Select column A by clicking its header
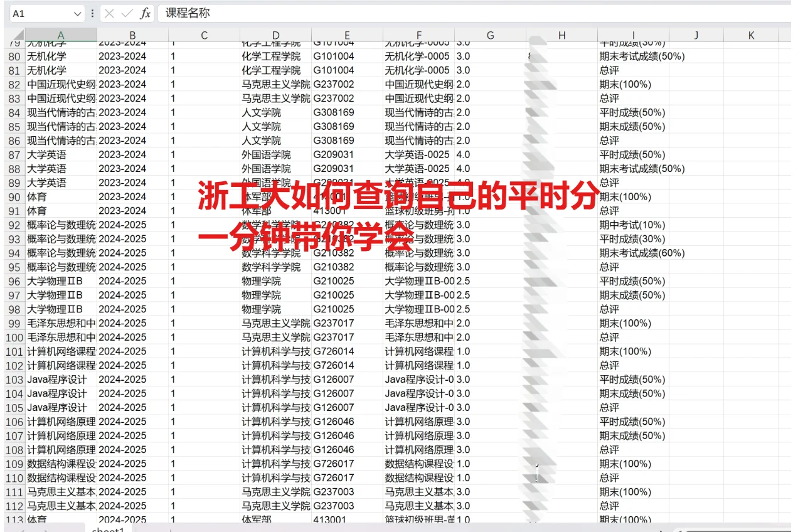 pyautogui.click(x=60, y=35)
